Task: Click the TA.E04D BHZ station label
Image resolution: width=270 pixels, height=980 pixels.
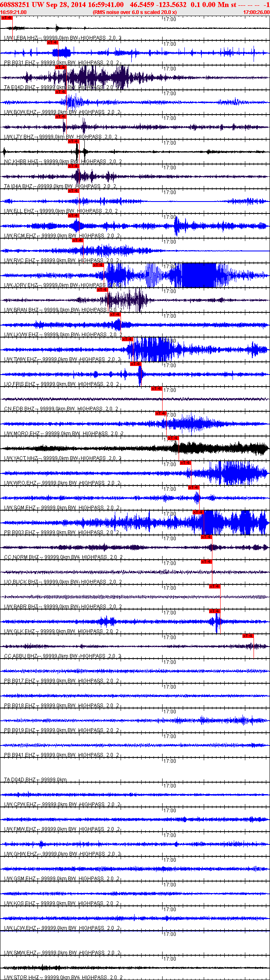Action: [x=20, y=87]
